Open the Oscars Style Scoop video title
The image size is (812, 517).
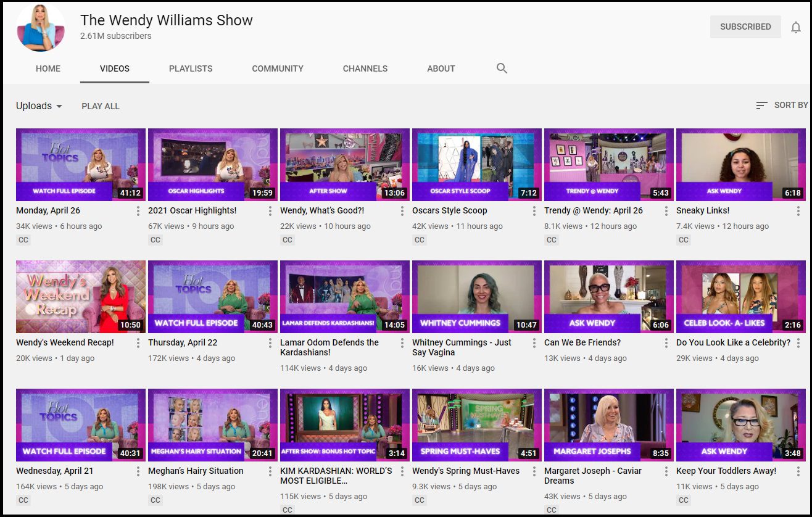449,210
